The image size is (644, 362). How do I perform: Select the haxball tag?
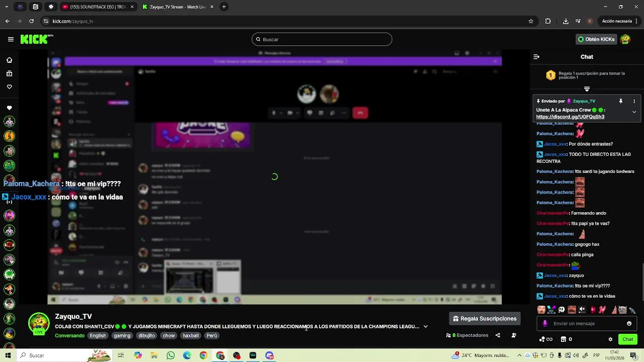[x=191, y=335]
